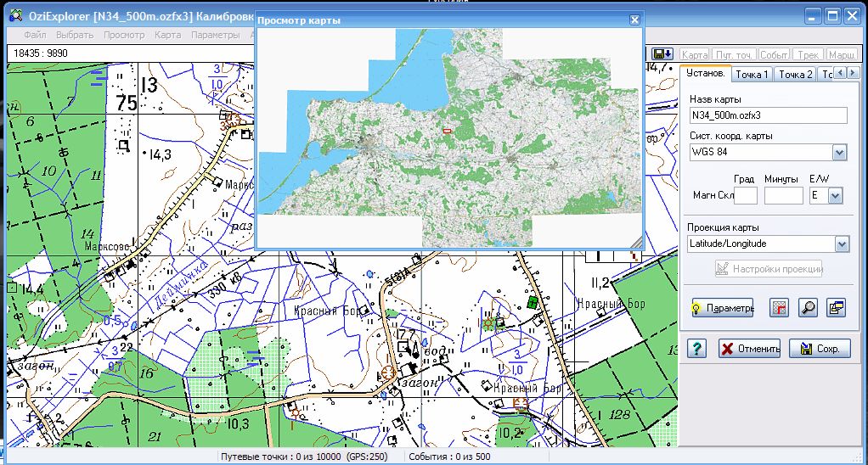The height and width of the screenshot is (465, 868).
Task: Switch to the Установ. tab
Action: click(705, 73)
